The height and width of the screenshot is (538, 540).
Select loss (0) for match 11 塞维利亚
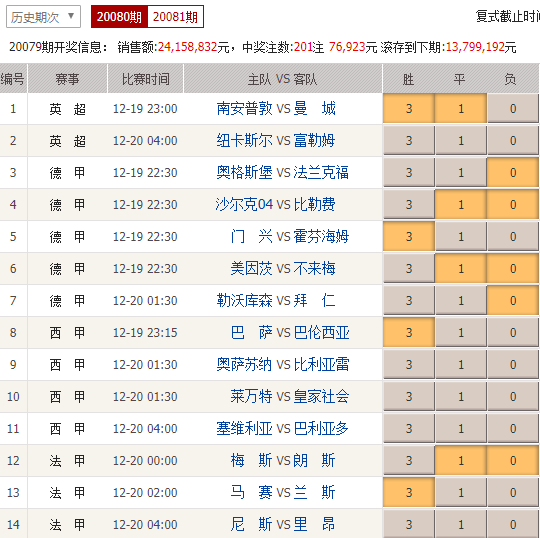513,429
